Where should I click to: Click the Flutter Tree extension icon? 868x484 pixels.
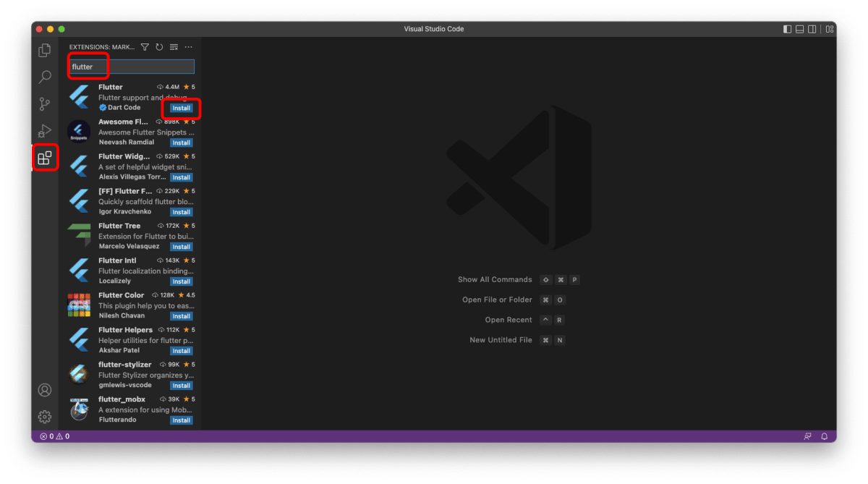tap(79, 236)
